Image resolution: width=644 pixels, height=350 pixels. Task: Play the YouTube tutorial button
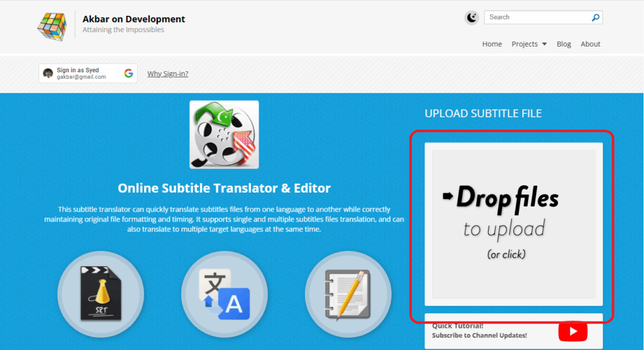tap(573, 331)
